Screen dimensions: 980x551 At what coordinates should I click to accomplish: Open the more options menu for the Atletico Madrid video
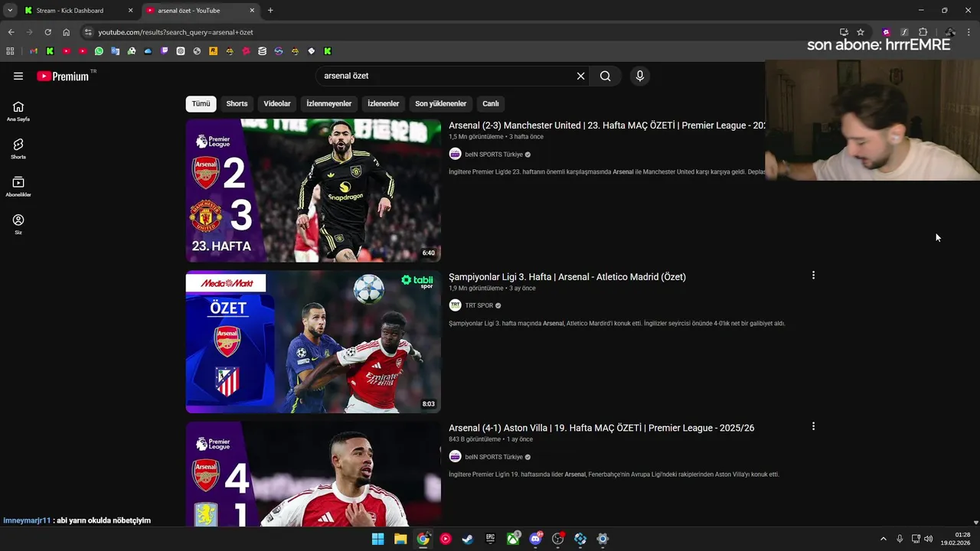click(813, 275)
